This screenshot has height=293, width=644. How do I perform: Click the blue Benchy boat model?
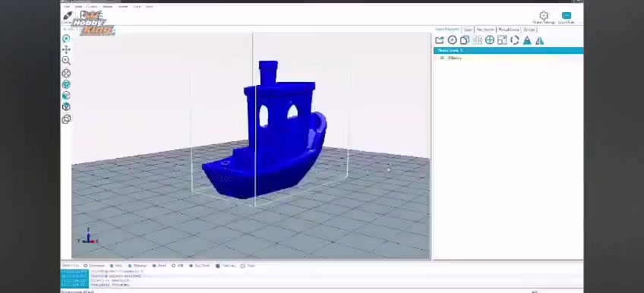(x=271, y=135)
